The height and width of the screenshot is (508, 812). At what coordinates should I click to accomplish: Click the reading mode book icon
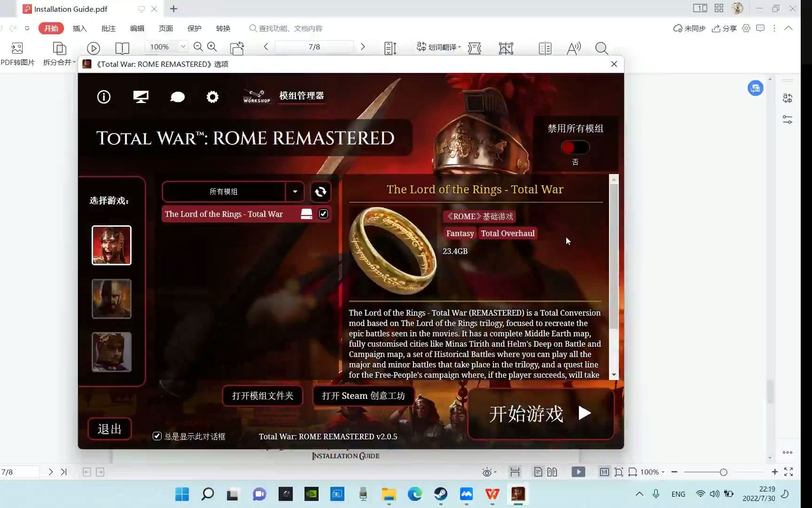point(122,48)
